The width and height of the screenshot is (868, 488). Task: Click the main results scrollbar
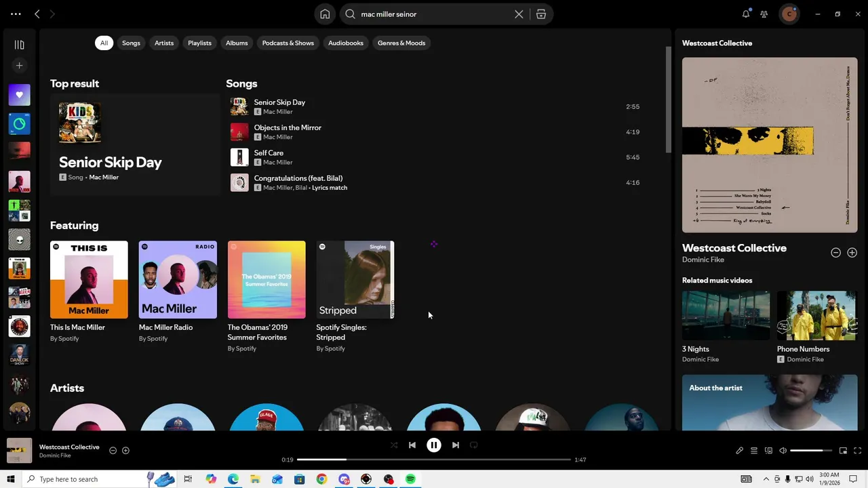[668, 100]
